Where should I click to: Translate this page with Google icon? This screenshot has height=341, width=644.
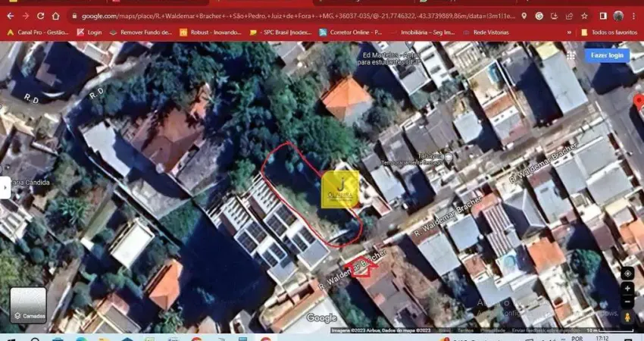click(539, 16)
